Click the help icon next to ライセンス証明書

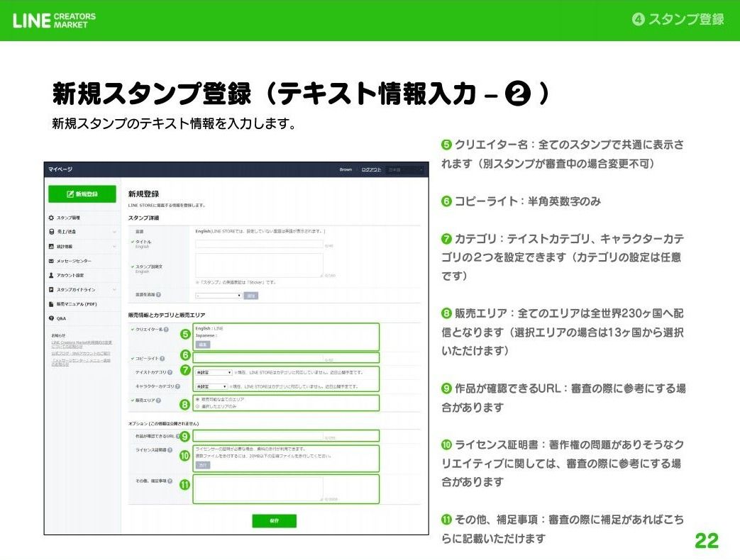[x=170, y=450]
